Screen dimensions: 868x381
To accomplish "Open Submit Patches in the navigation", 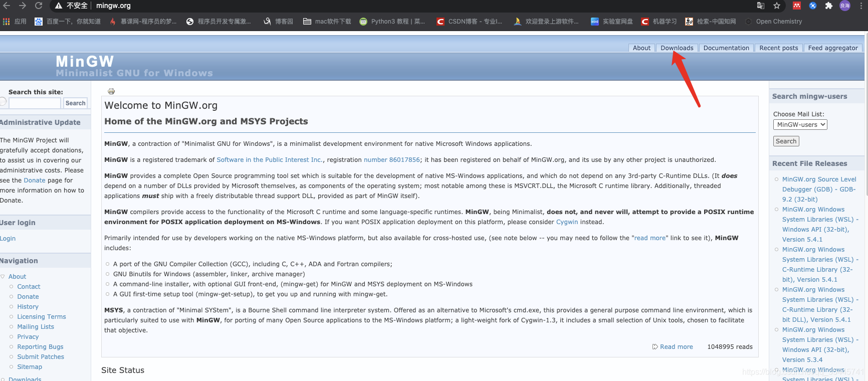I will (x=41, y=357).
